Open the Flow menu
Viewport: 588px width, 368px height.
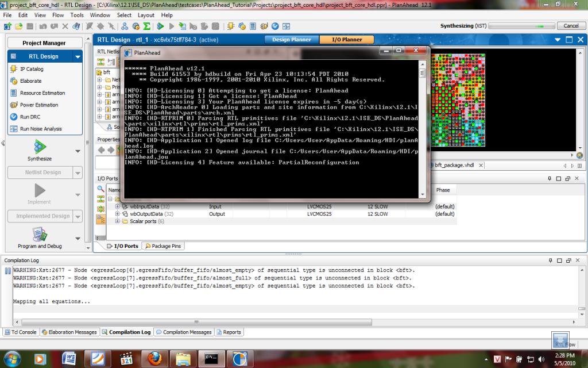click(x=58, y=15)
